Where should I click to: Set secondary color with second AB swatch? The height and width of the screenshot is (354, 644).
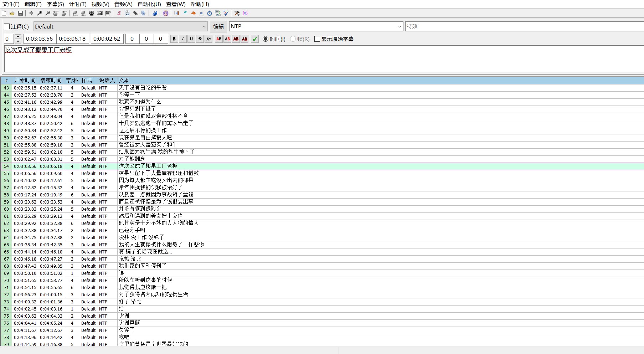[227, 39]
